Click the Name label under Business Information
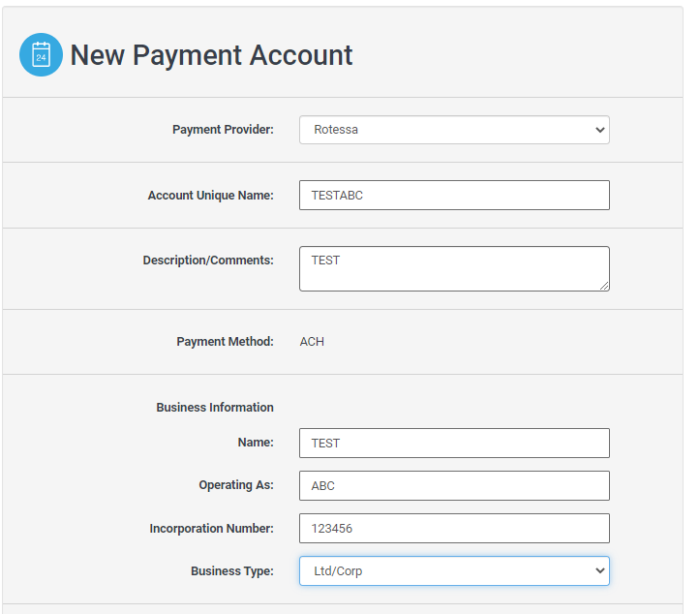This screenshot has width=700, height=614. click(256, 443)
